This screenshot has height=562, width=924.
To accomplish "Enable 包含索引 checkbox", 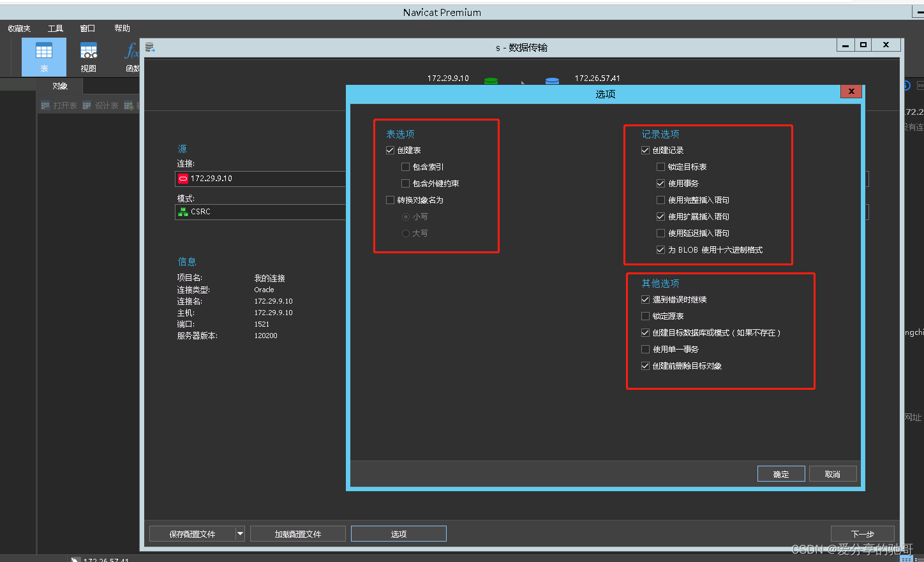I will pyautogui.click(x=405, y=167).
